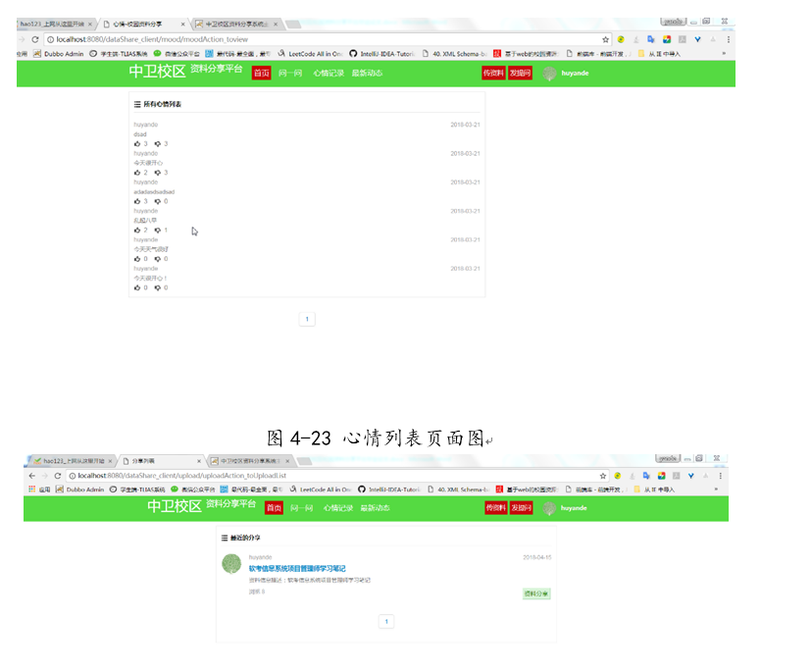The height and width of the screenshot is (671, 812).
Task: Open '40. XML Schema' bookmark in upload window
Action: pyautogui.click(x=458, y=490)
